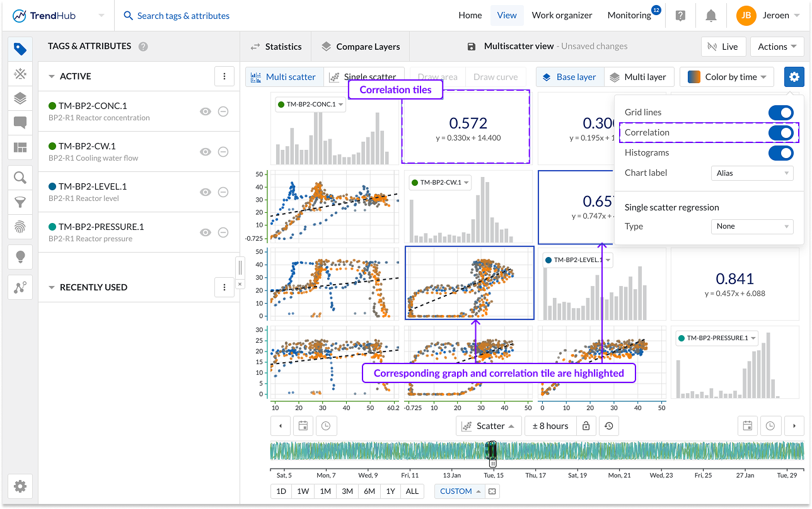This screenshot has width=812, height=509.
Task: Expand the Color by time dropdown
Action: pos(727,77)
